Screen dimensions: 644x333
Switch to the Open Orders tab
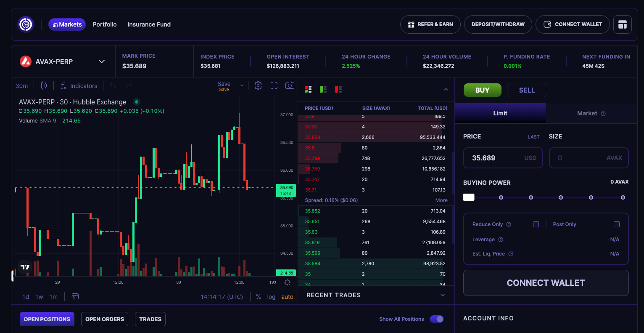105,319
